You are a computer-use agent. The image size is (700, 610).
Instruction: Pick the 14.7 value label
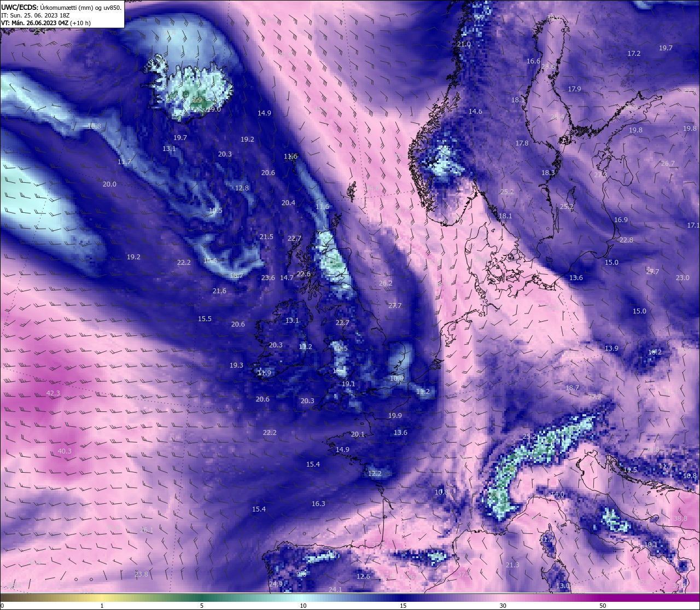287,277
